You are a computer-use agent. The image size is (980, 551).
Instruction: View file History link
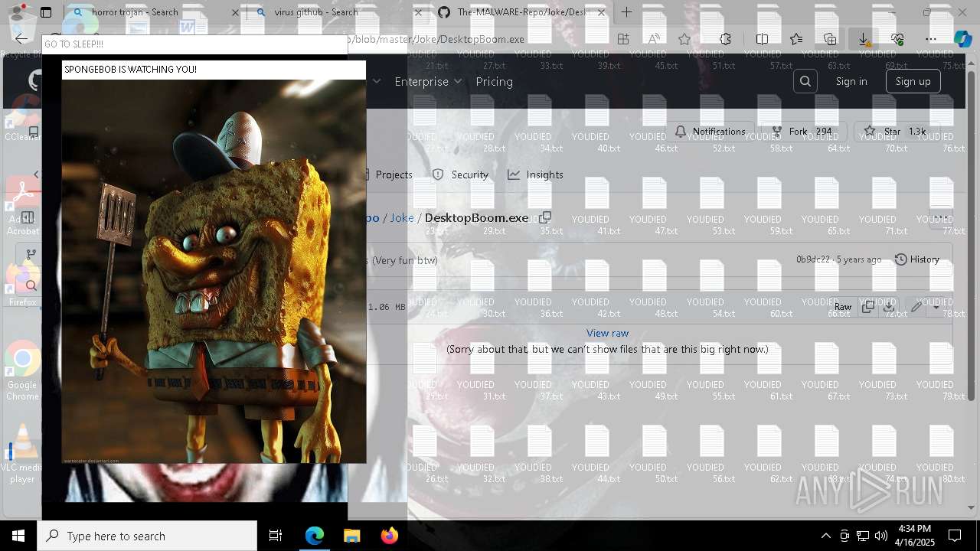(x=917, y=259)
